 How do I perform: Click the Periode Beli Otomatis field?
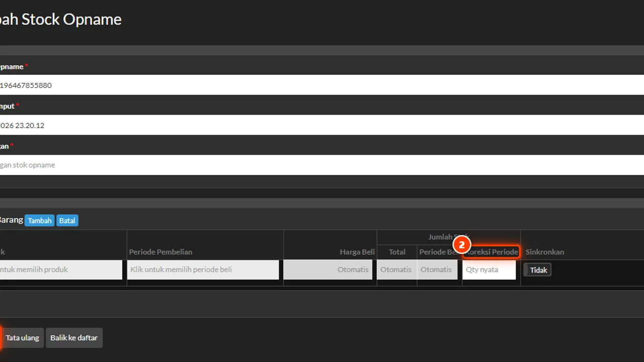[x=437, y=269]
